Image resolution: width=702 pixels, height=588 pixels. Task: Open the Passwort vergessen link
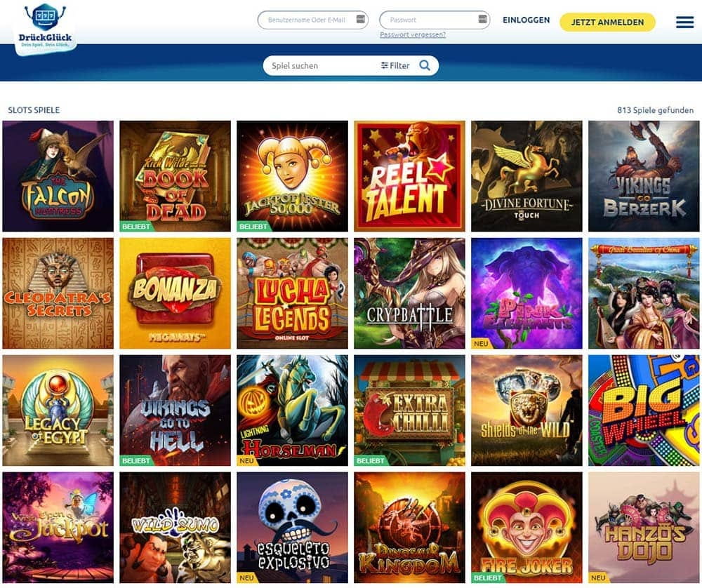tap(412, 34)
